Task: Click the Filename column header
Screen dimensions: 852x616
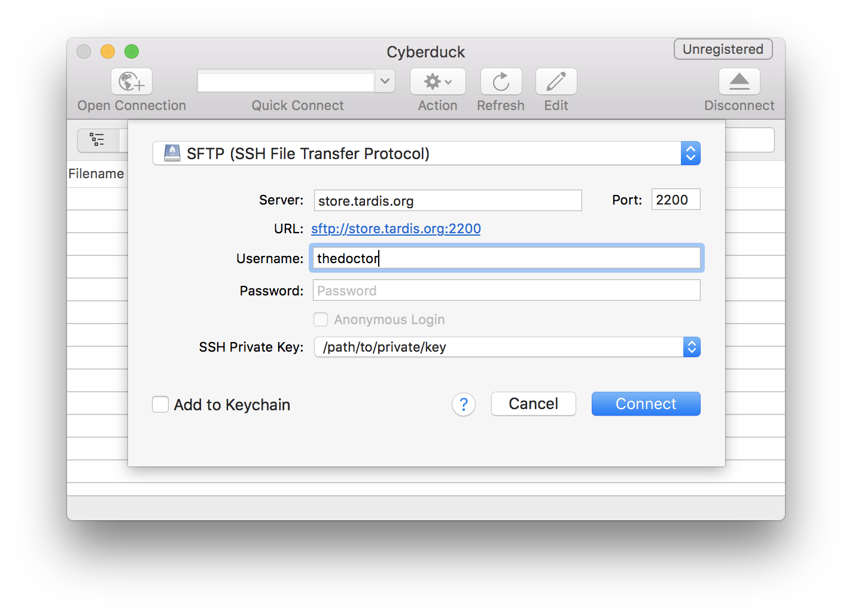Action: tap(96, 173)
